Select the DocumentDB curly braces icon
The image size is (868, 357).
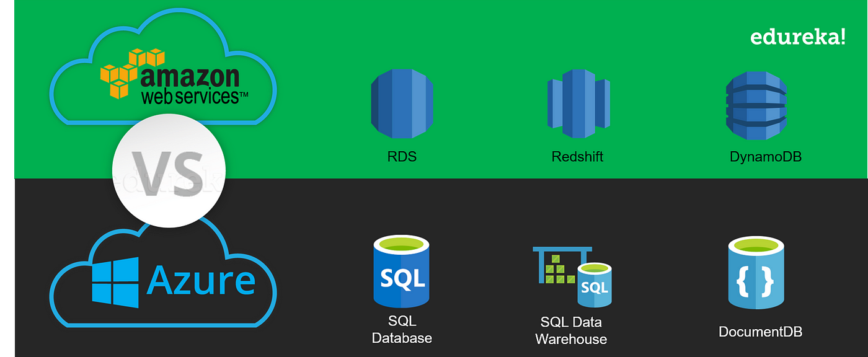(x=756, y=273)
